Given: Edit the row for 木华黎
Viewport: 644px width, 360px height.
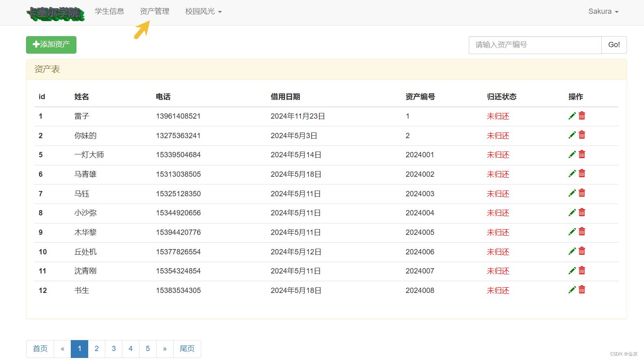Looking at the screenshot, I should [572, 232].
